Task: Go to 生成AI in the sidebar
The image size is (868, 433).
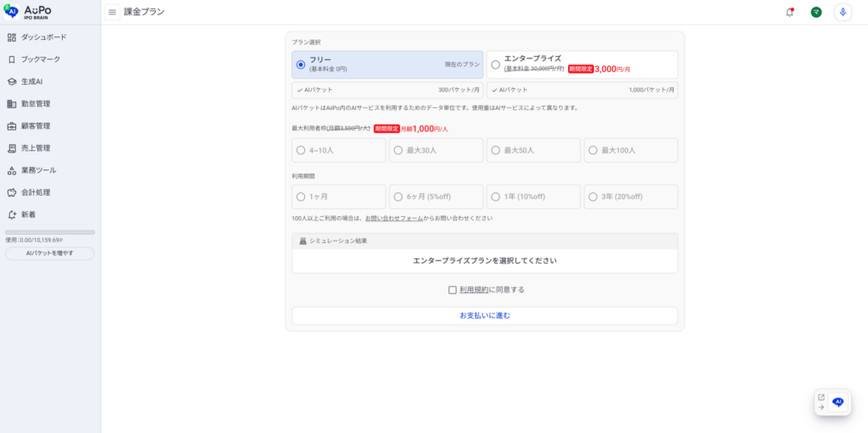Action: point(31,81)
